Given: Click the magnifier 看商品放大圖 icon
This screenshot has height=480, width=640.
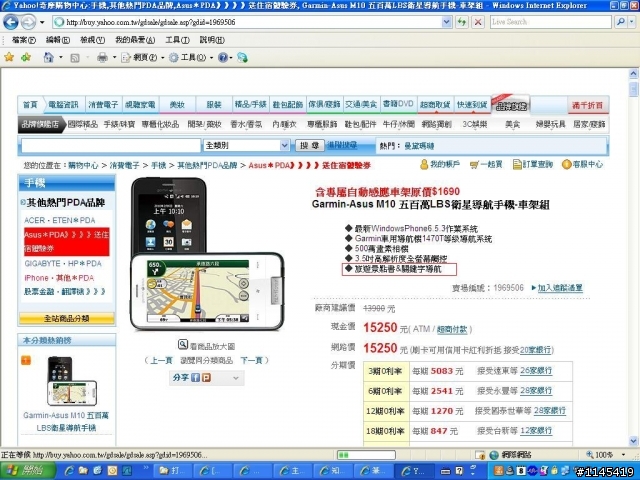Looking at the screenshot, I should [183, 345].
